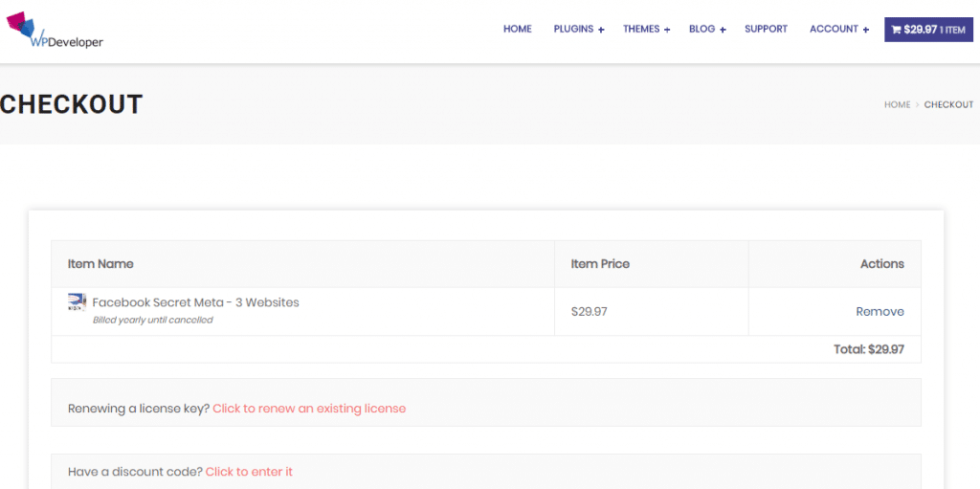
Task: Click Home in the breadcrumb trail
Action: pyautogui.click(x=897, y=105)
